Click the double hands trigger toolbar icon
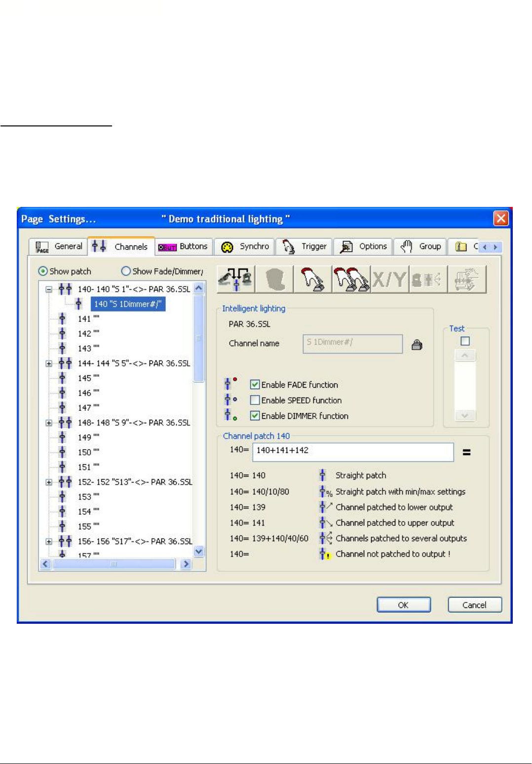The height and width of the screenshot is (764, 532). coord(351,280)
